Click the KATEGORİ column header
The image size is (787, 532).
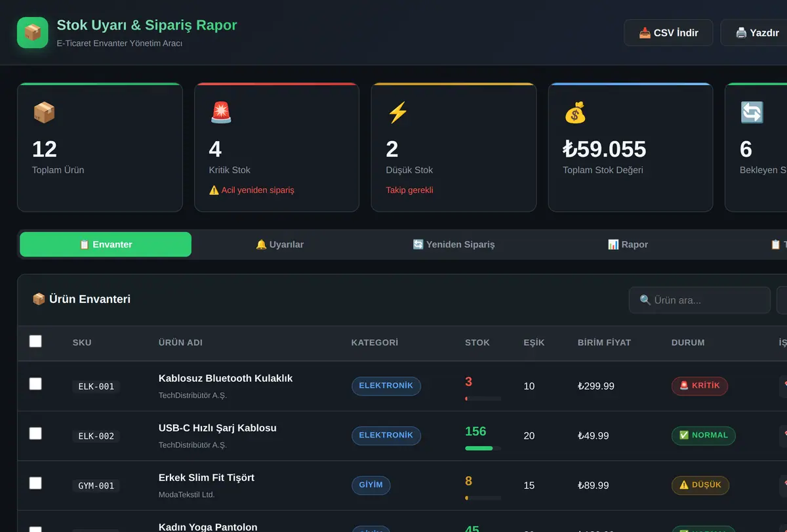[x=374, y=342]
